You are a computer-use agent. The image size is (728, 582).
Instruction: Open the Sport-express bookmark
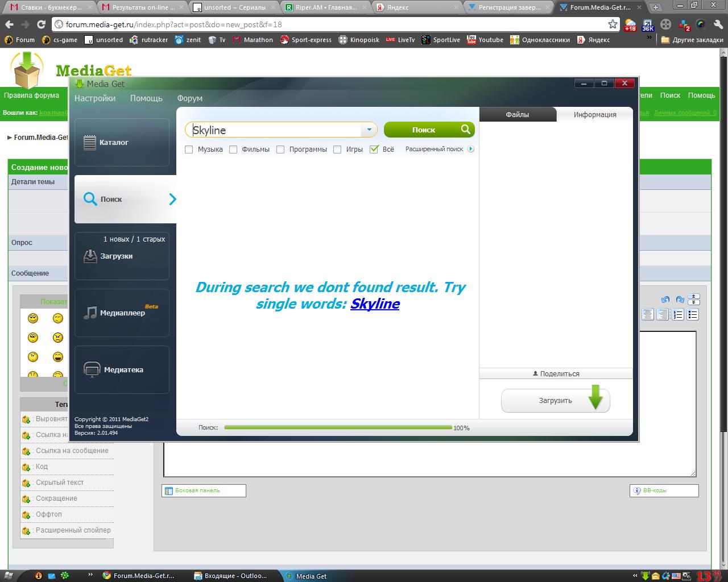[305, 40]
